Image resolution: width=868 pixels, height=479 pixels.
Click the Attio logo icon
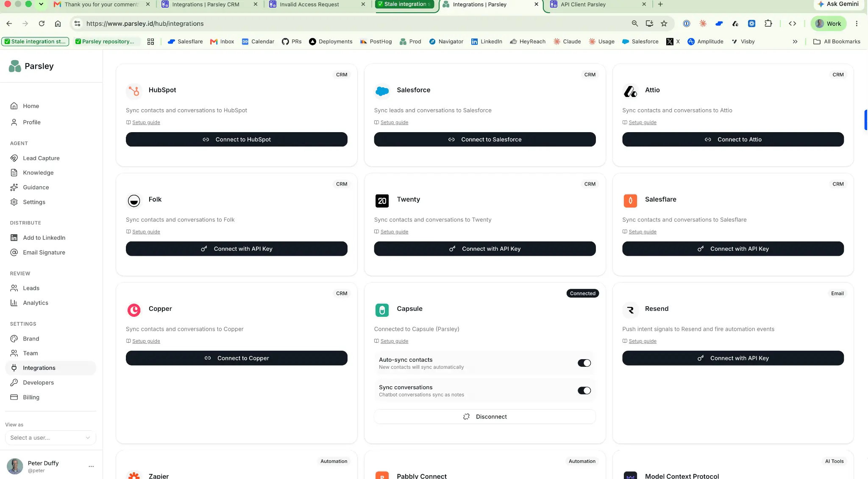(x=630, y=91)
